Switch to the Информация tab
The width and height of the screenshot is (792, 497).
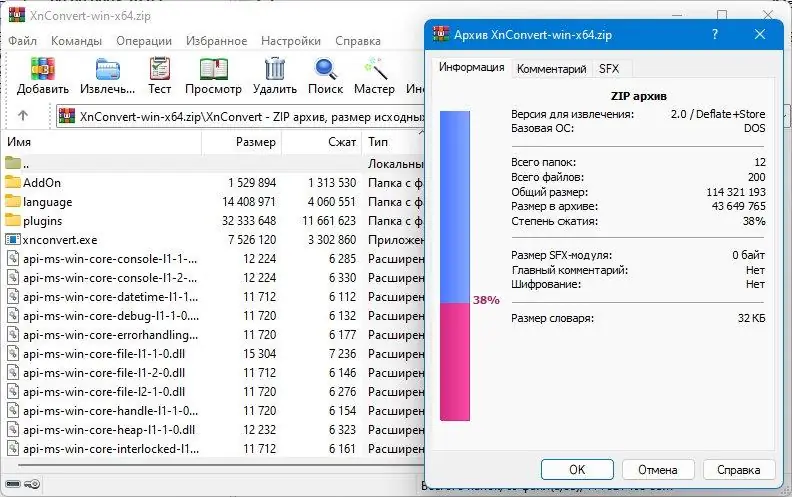tap(471, 68)
